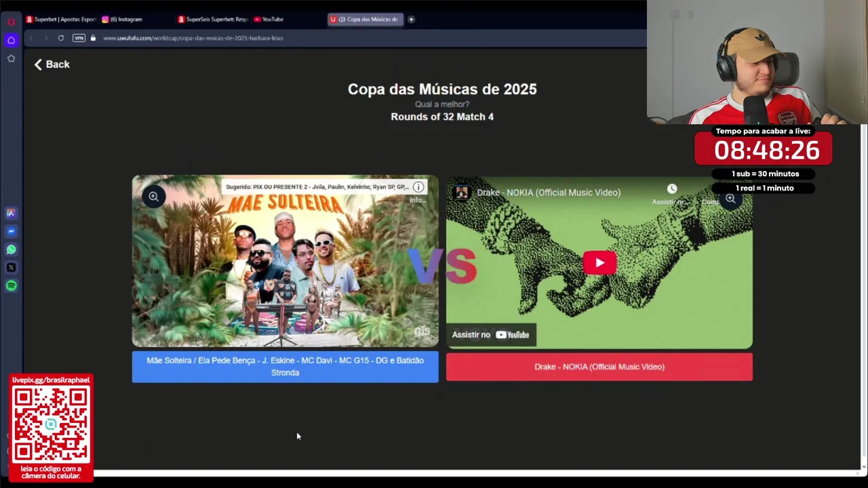Go back with the browser back arrow
The height and width of the screenshot is (488, 868).
point(31,38)
